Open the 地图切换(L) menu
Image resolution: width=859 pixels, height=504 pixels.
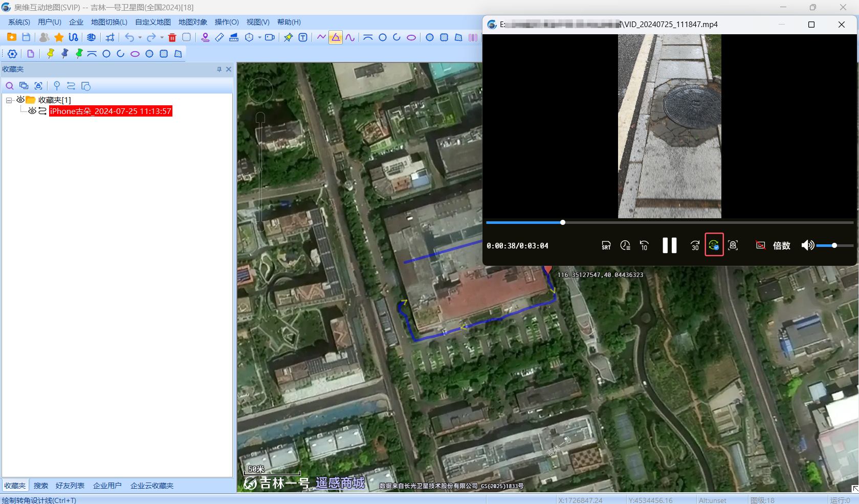109,22
